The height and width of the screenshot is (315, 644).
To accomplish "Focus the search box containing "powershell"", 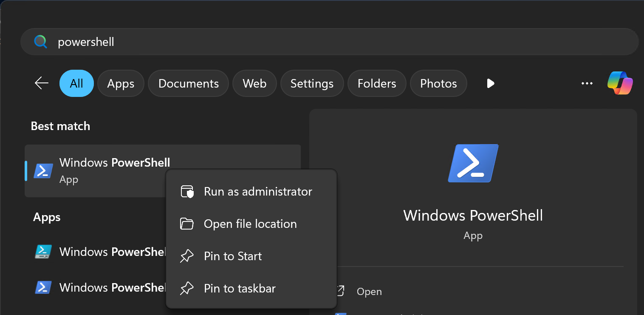I will (330, 42).
